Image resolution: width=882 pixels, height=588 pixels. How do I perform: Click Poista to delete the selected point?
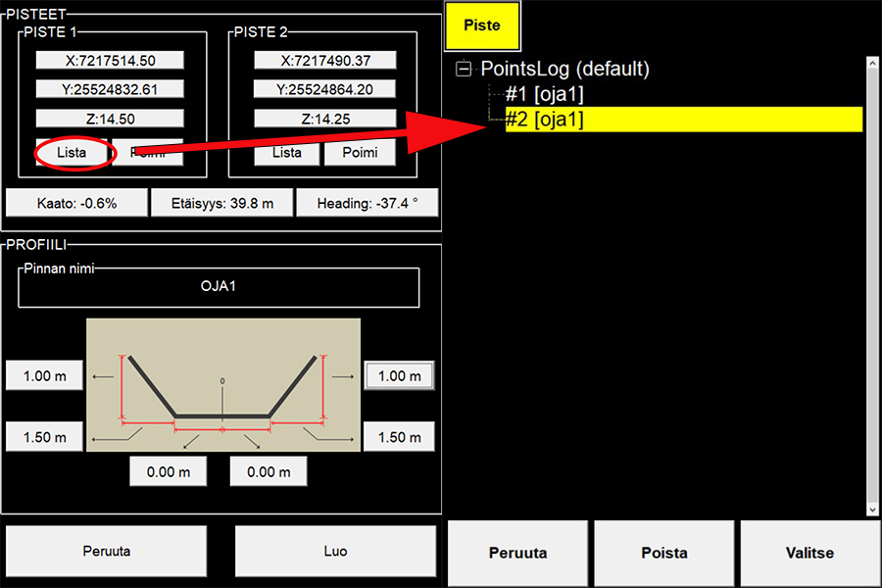coord(664,553)
